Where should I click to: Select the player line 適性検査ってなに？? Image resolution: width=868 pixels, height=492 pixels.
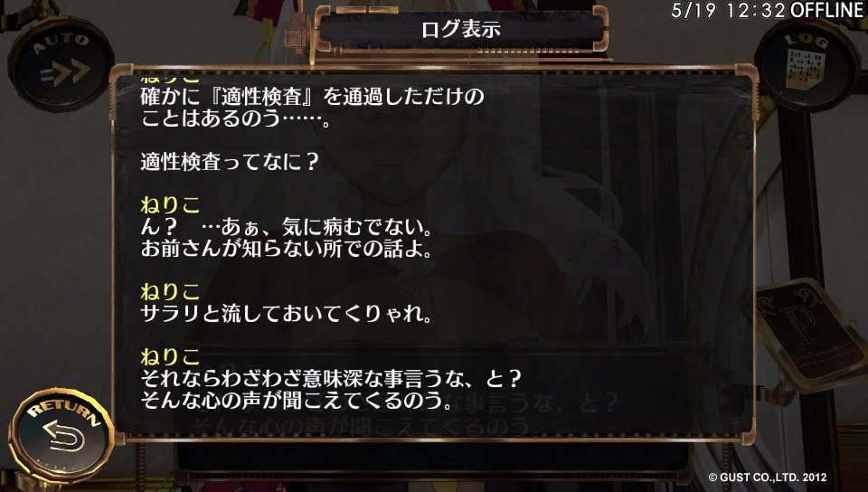coord(230,162)
